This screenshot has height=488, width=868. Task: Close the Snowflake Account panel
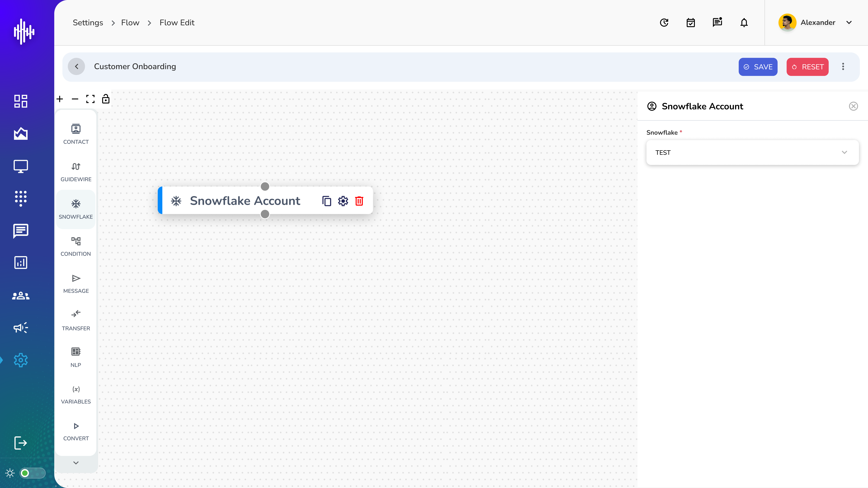(x=854, y=106)
